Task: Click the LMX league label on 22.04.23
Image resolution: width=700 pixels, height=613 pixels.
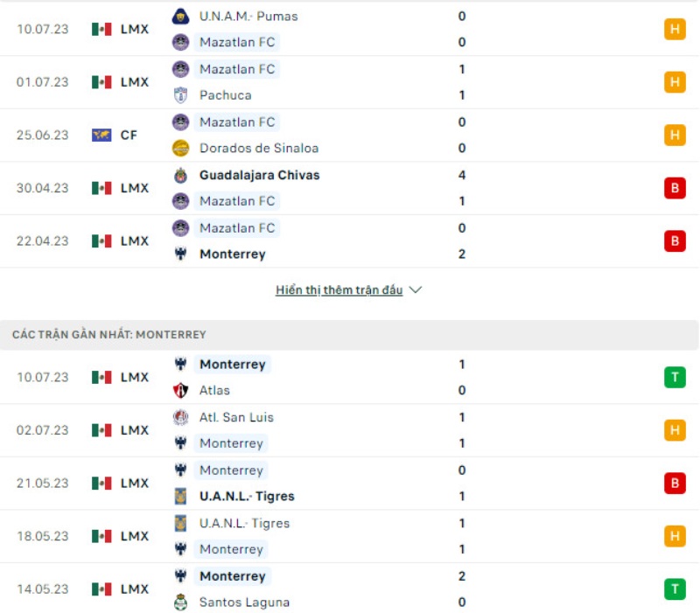Action: [x=135, y=241]
